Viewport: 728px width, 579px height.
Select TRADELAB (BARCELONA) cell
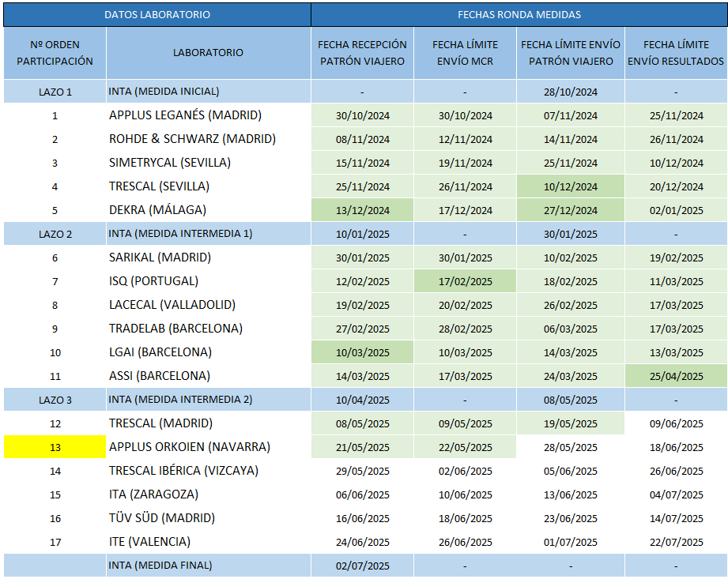[209, 328]
